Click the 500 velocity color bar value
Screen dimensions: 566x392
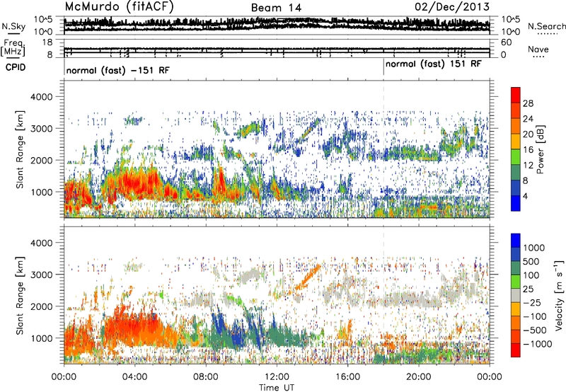[531, 261]
